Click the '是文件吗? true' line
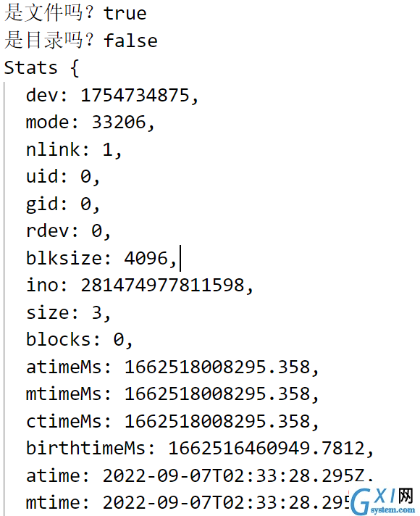Viewport: 420px width, 516px height. pyautogui.click(x=75, y=13)
